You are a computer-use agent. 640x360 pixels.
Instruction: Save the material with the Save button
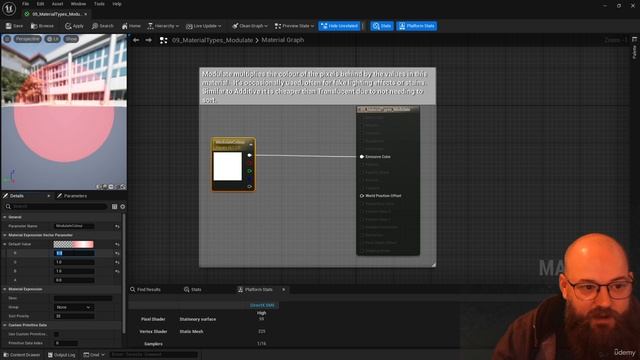tap(14, 26)
